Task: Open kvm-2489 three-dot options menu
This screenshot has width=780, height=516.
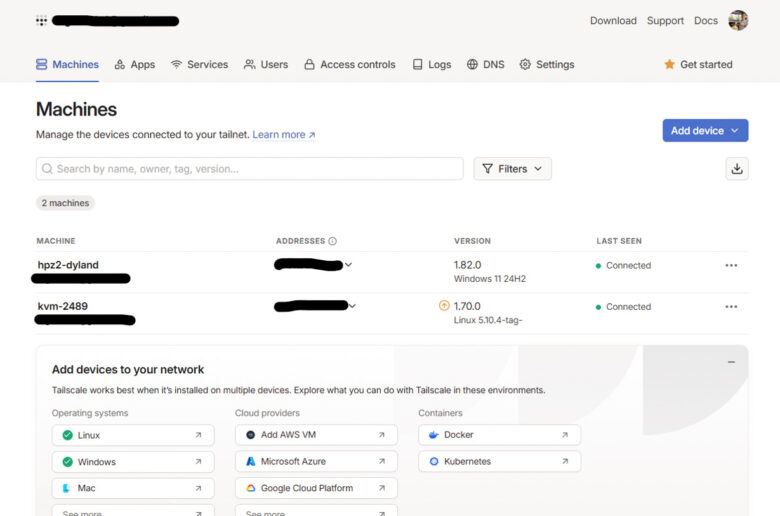Action: [731, 307]
